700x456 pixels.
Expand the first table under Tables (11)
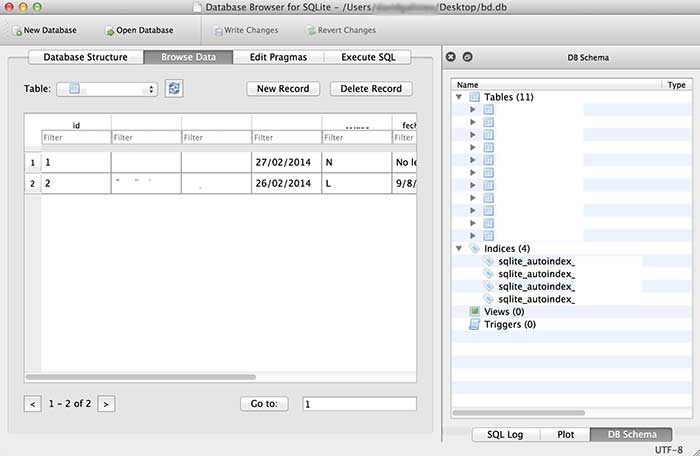473,109
